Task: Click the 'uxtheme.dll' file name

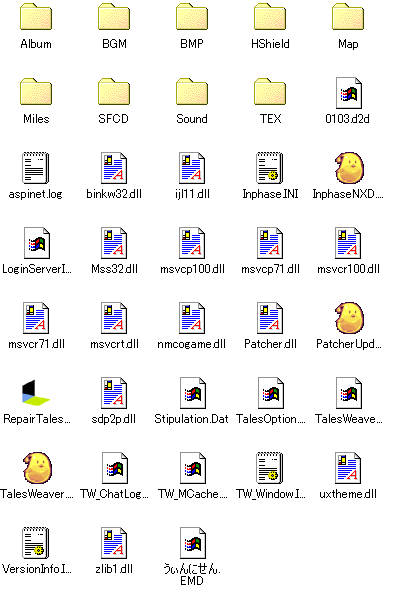Action: [x=348, y=494]
